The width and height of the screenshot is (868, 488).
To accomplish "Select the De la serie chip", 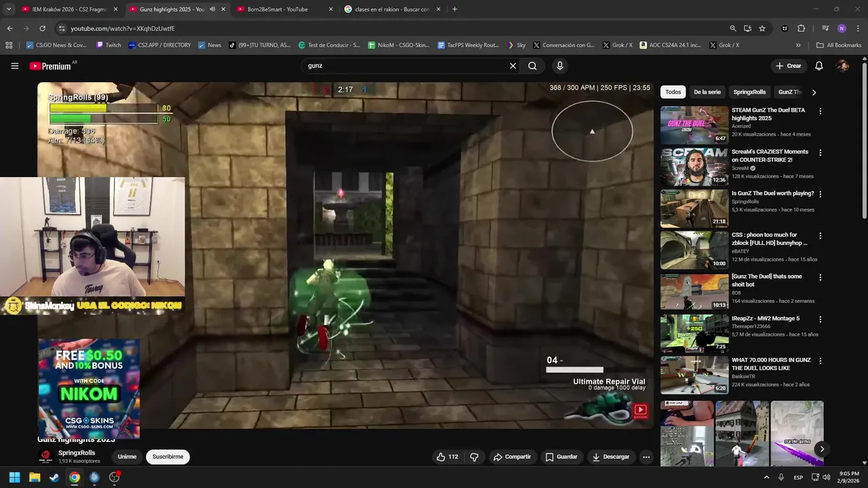I will (x=707, y=92).
